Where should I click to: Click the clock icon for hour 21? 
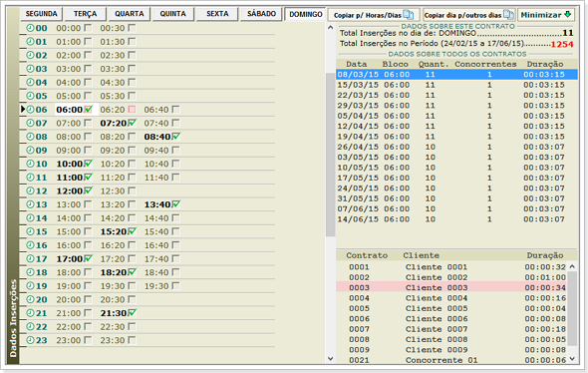point(30,313)
